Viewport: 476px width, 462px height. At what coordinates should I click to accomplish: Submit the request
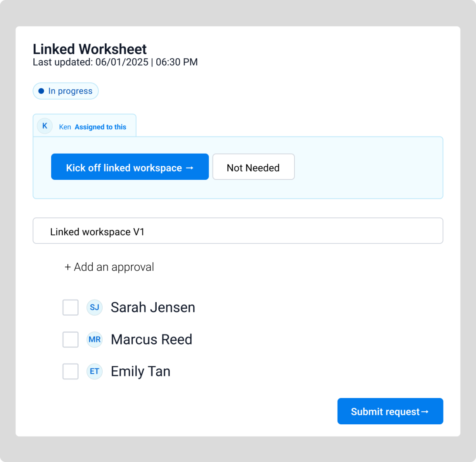[390, 411]
